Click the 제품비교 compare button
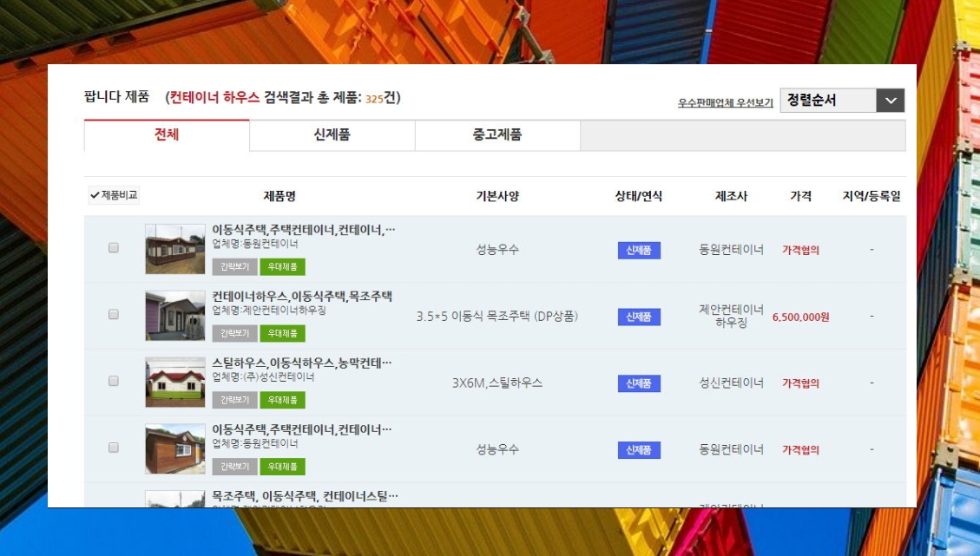Image resolution: width=980 pixels, height=556 pixels. click(114, 195)
